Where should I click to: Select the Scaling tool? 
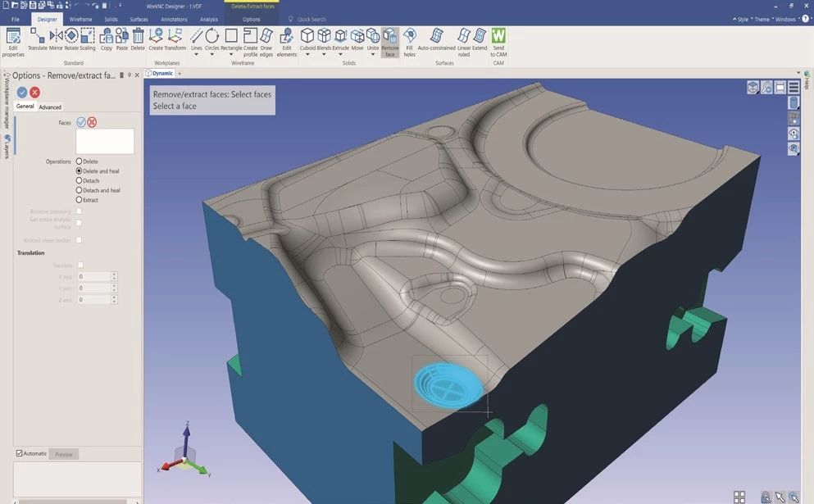[x=87, y=40]
